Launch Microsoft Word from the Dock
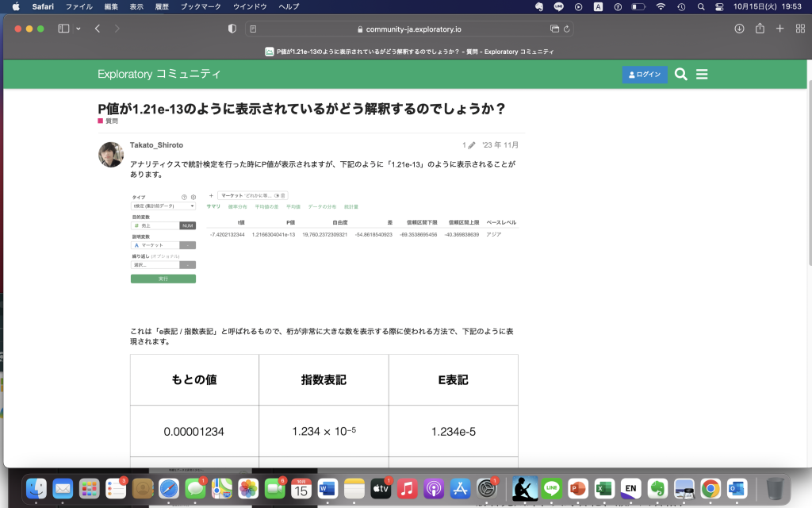Screen dimensions: 812x508 (327, 489)
